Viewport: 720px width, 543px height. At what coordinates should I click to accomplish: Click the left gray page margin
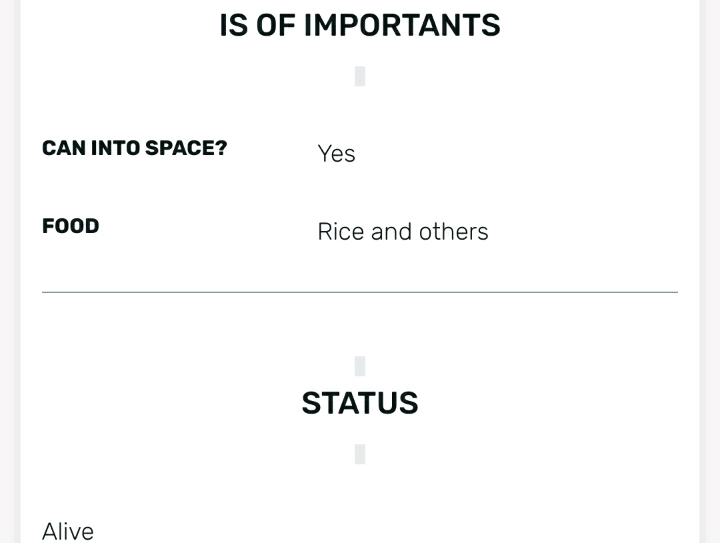[9, 271]
